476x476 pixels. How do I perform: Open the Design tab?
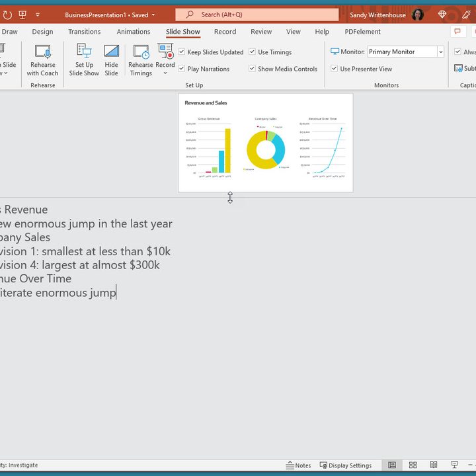(x=42, y=32)
